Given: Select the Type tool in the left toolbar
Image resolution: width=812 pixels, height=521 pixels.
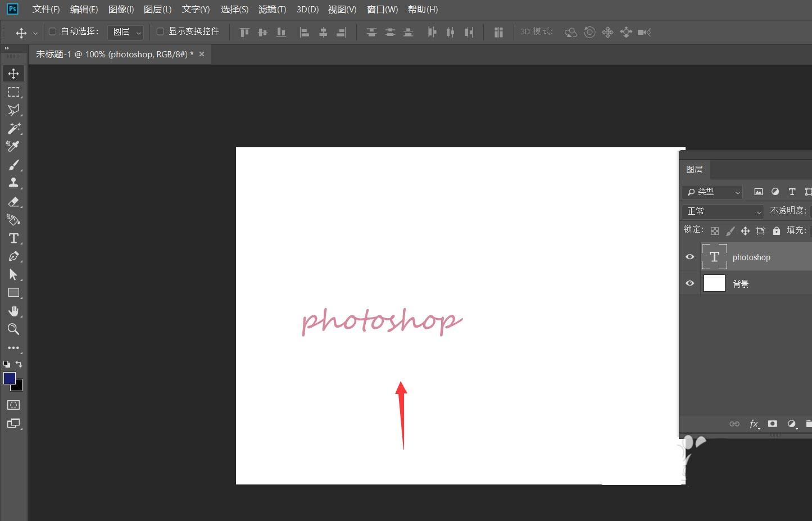Looking at the screenshot, I should (13, 238).
